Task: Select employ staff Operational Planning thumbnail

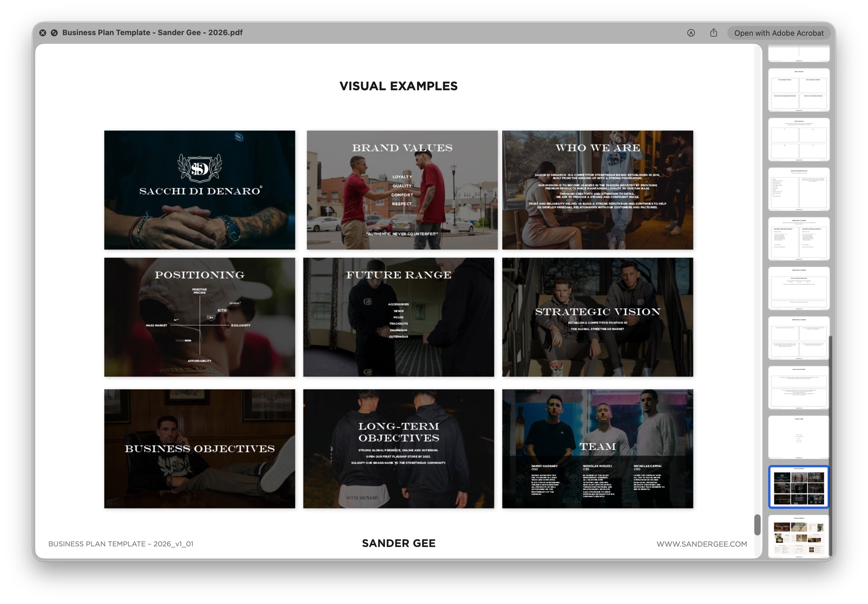Action: [x=799, y=288]
